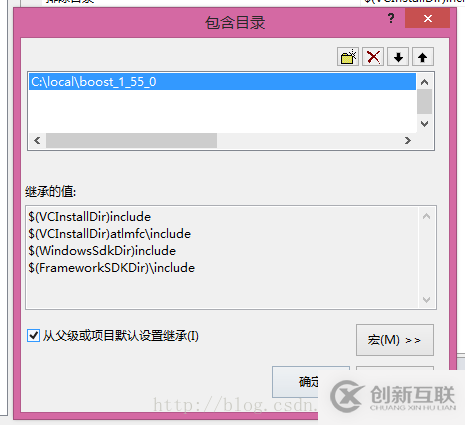Viewport: 465px width, 425px height.
Task: Click the help question mark in title bar
Action: click(x=391, y=18)
